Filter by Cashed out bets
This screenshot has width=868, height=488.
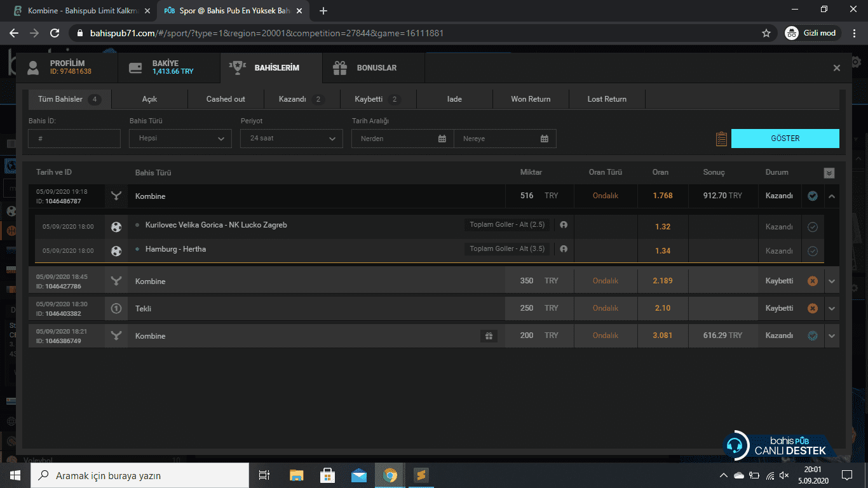(226, 99)
